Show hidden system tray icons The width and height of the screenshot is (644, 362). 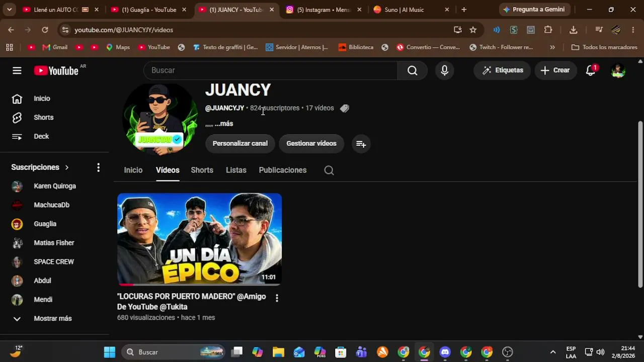coord(553,352)
